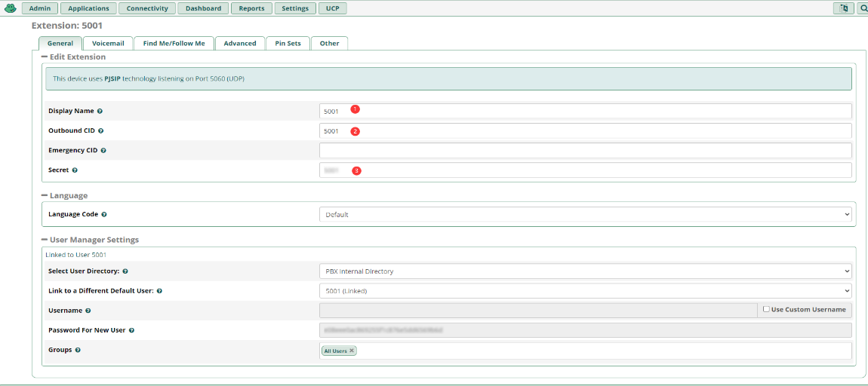Open the Admin menu
Image resolution: width=868 pixels, height=386 pixels.
[40, 8]
